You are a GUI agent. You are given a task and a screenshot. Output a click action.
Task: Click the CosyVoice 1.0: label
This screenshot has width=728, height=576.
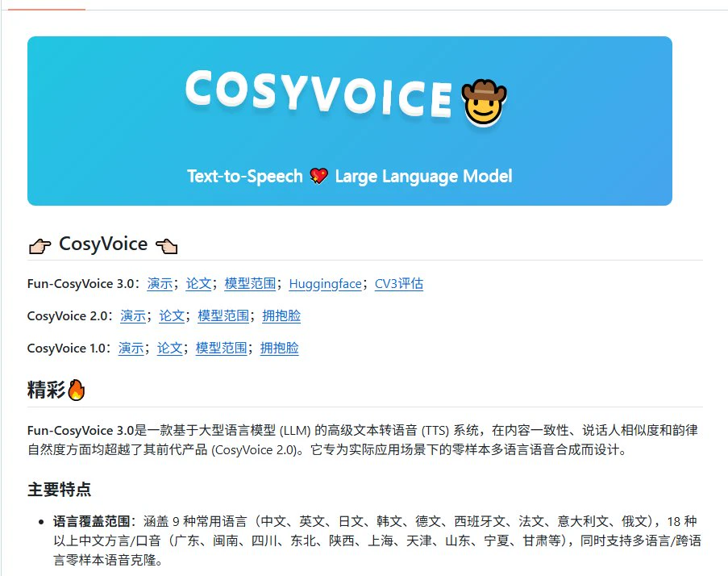pyautogui.click(x=69, y=348)
